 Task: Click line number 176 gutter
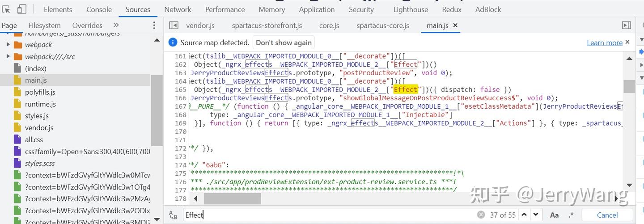tap(180, 182)
